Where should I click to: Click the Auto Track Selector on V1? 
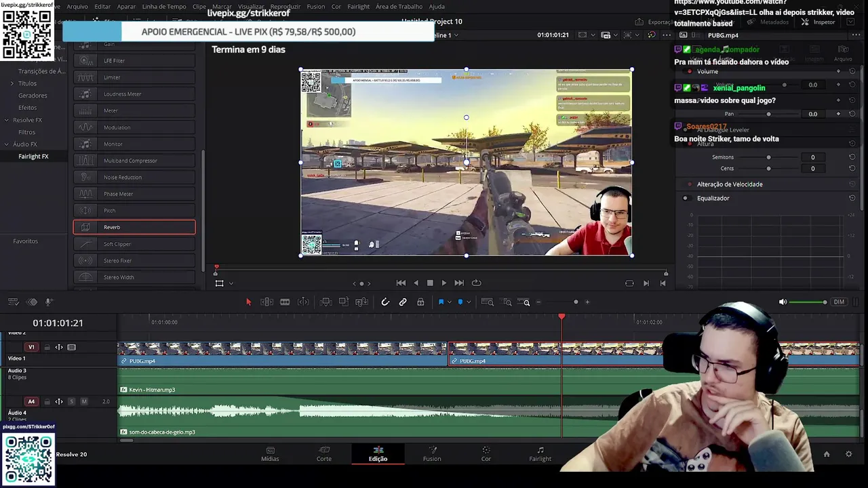pyautogui.click(x=59, y=347)
